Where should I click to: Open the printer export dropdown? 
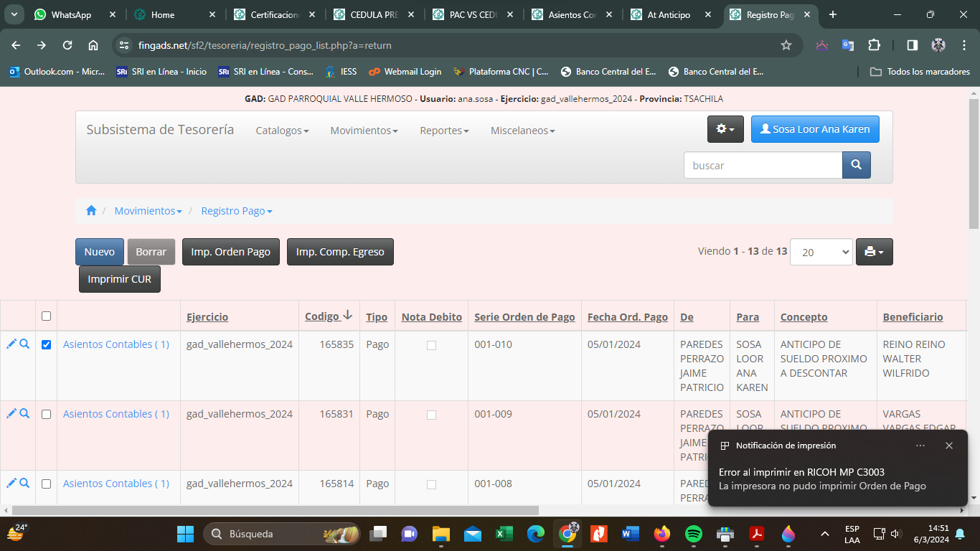(x=874, y=252)
